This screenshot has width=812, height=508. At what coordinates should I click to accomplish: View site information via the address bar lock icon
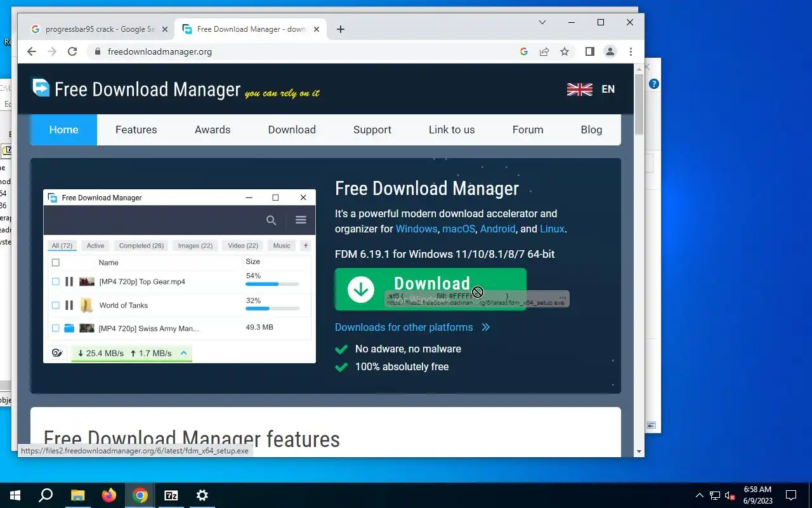[97, 51]
